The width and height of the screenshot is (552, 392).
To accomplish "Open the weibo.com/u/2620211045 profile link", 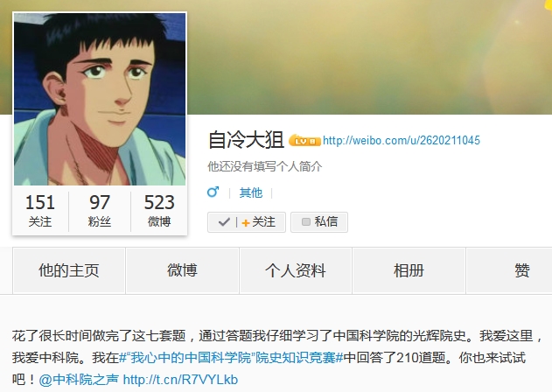I will click(x=402, y=141).
